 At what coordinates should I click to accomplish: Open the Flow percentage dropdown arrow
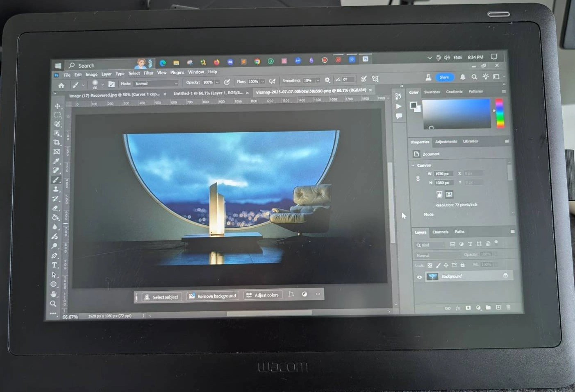coord(262,81)
